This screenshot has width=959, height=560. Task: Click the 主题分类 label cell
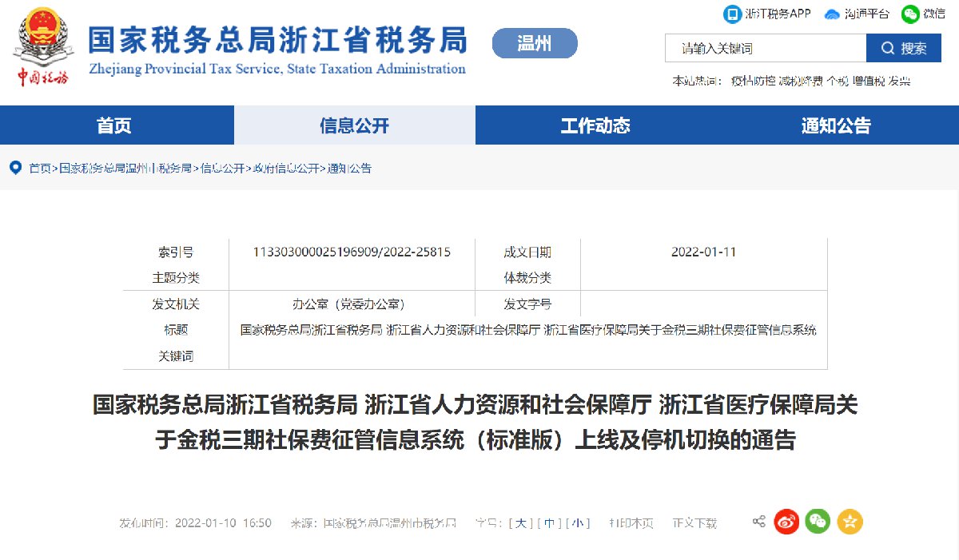click(176, 278)
